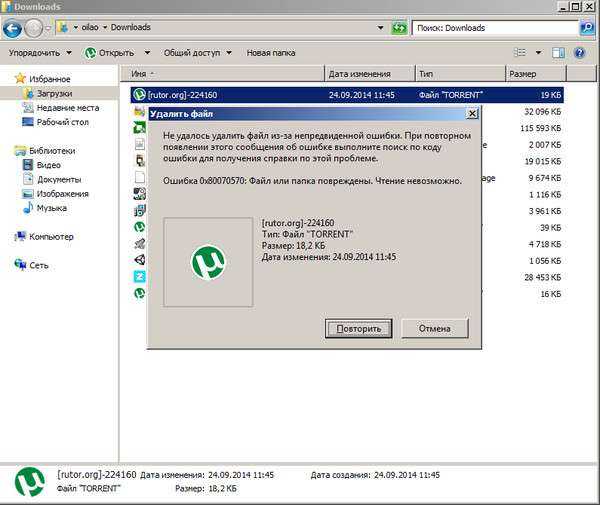The image size is (600, 505).
Task: Click the music note icon beside Музыка
Action: (x=28, y=208)
